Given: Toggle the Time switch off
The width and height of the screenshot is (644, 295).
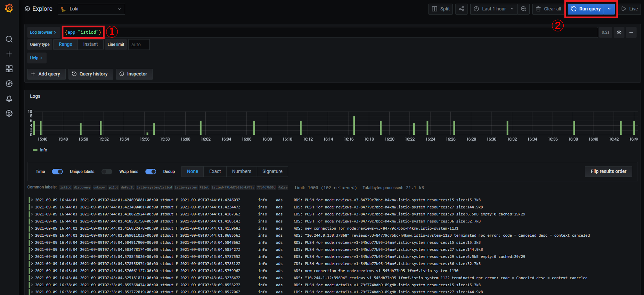Looking at the screenshot, I should (57, 172).
